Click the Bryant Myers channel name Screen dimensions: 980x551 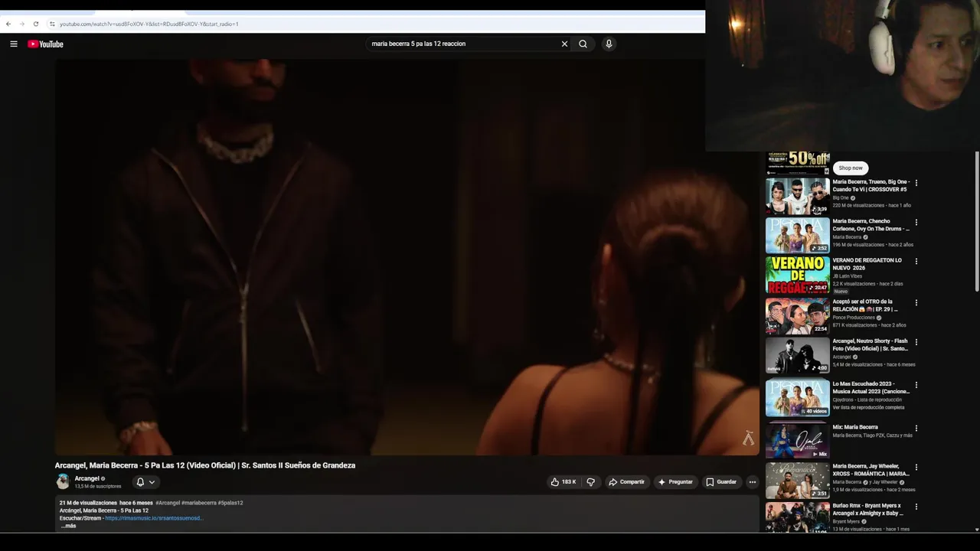point(846,522)
